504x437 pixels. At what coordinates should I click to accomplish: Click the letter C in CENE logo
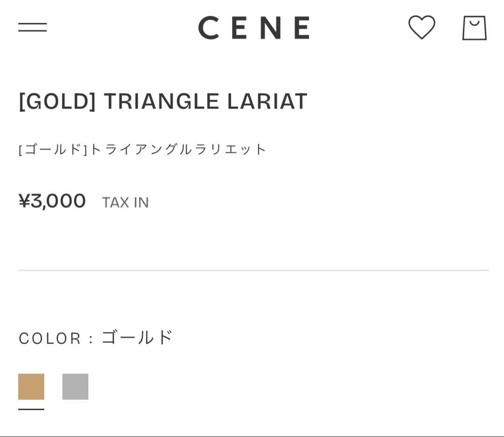pyautogui.click(x=209, y=28)
